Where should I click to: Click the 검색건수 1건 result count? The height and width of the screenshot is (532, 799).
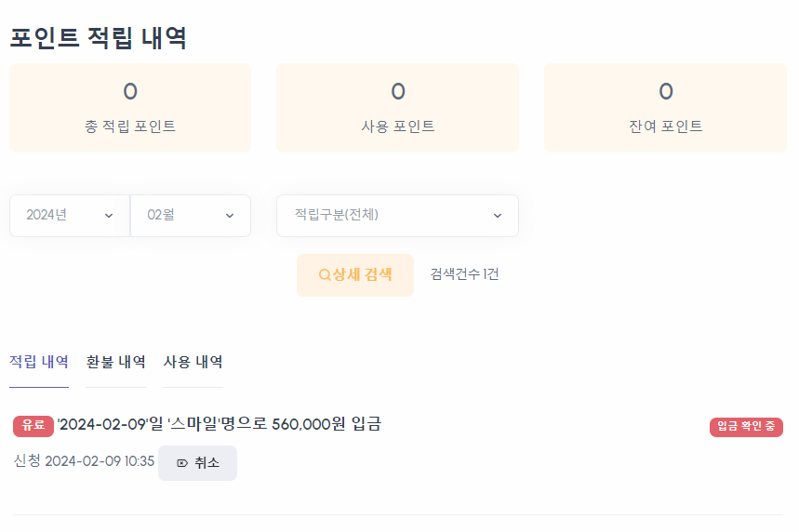[x=464, y=274]
